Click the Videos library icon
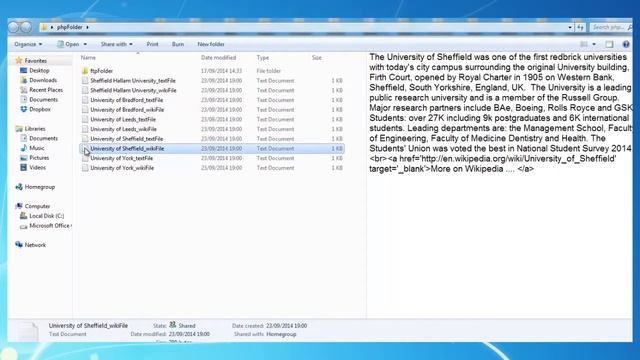The image size is (640, 360). [x=24, y=167]
